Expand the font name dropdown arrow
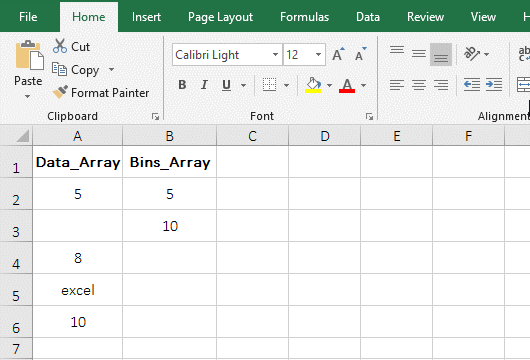The image size is (530, 360). (x=275, y=54)
